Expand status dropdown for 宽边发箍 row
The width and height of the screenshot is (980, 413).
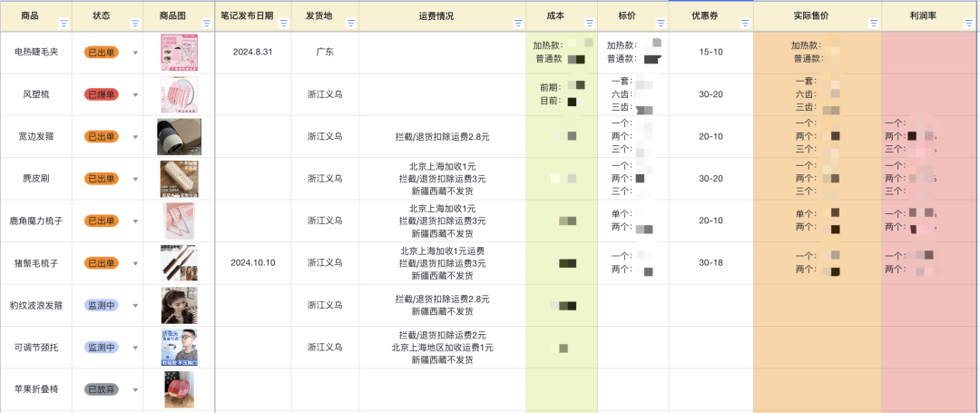[x=135, y=137]
